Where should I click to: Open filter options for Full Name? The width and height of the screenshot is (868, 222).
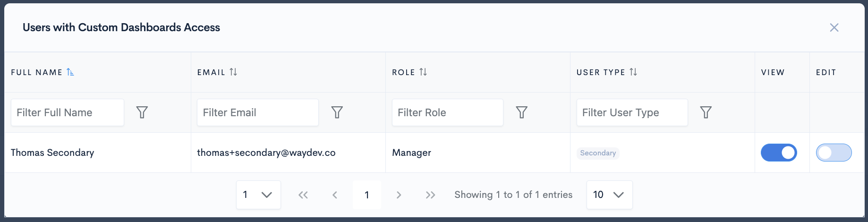tap(142, 112)
